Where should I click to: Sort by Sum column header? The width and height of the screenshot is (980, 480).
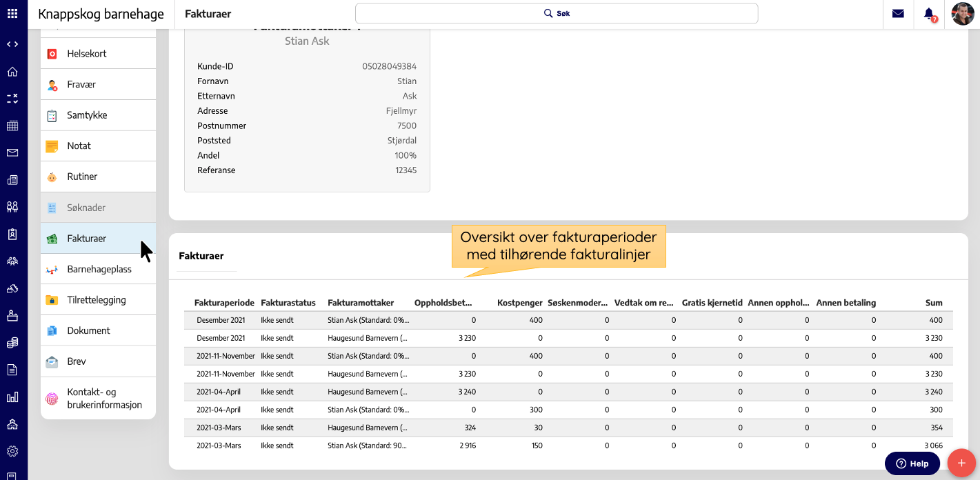click(934, 303)
